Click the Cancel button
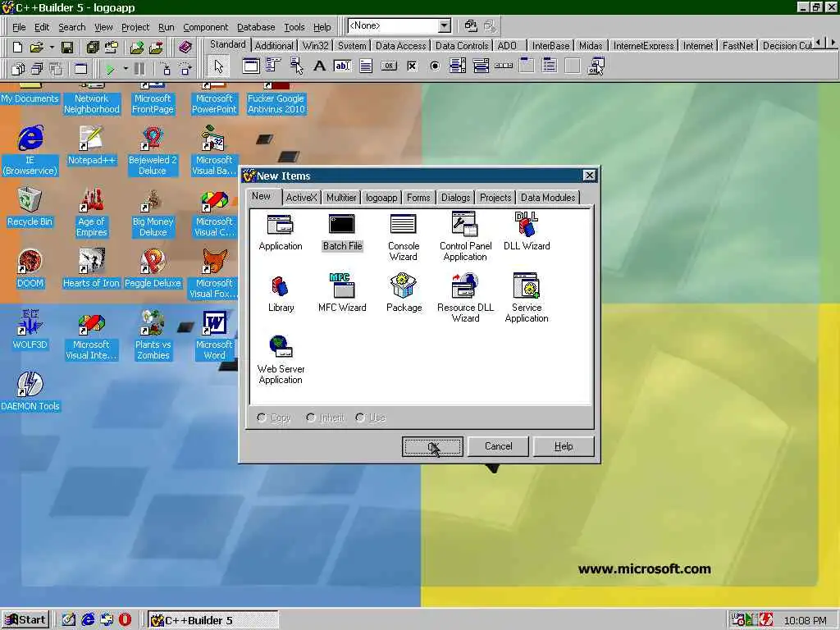840x630 pixels. coord(498,446)
